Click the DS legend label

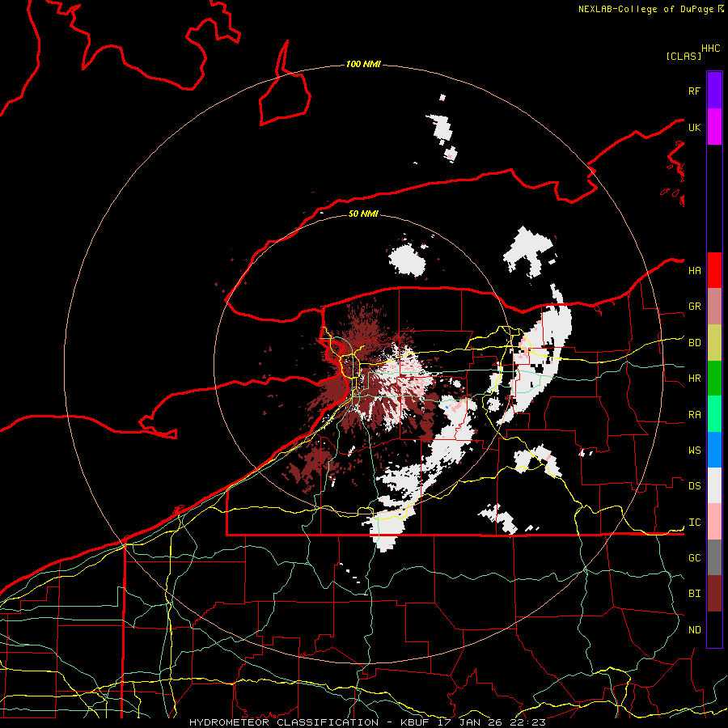click(694, 486)
